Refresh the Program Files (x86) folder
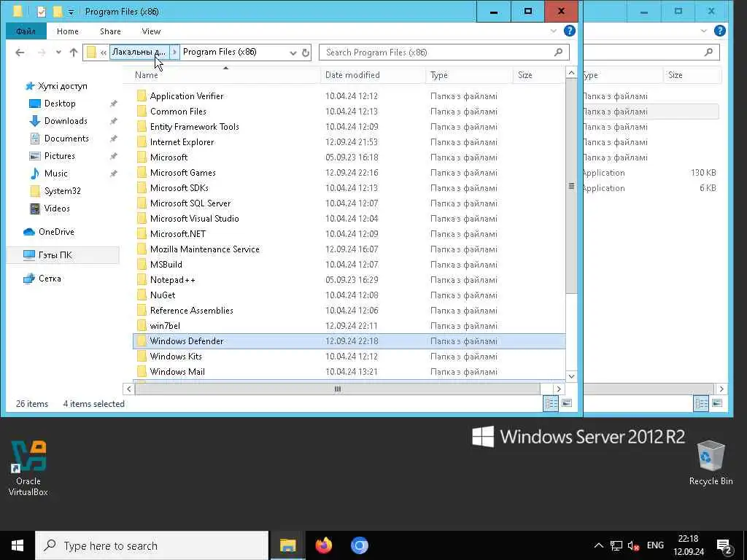Image resolution: width=747 pixels, height=560 pixels. point(306,52)
